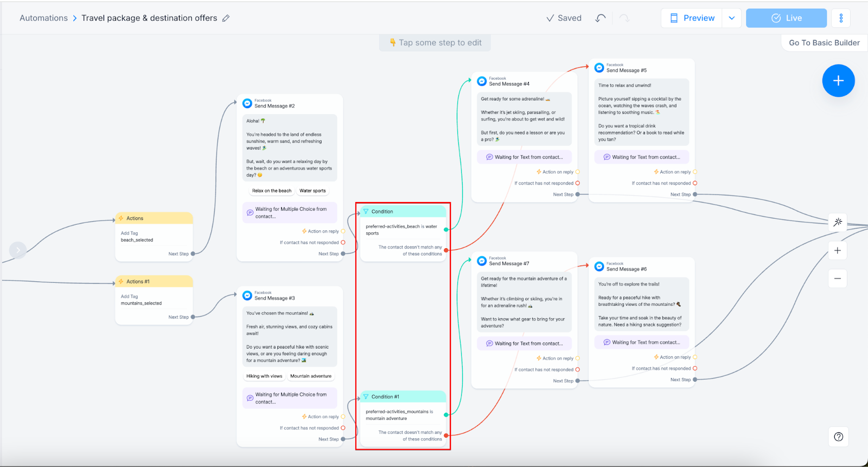Open the help question mark icon
This screenshot has height=467, width=868.
838,437
